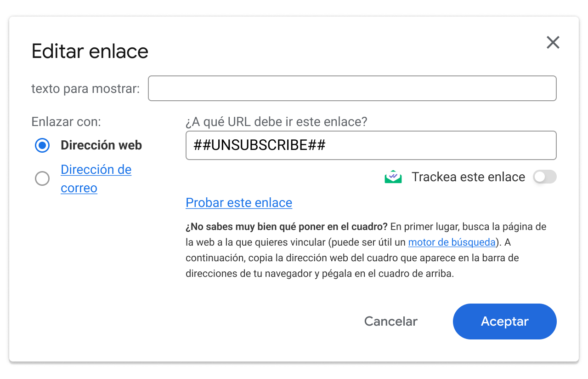
Task: Select the Dirección web radio button
Action: pos(42,146)
